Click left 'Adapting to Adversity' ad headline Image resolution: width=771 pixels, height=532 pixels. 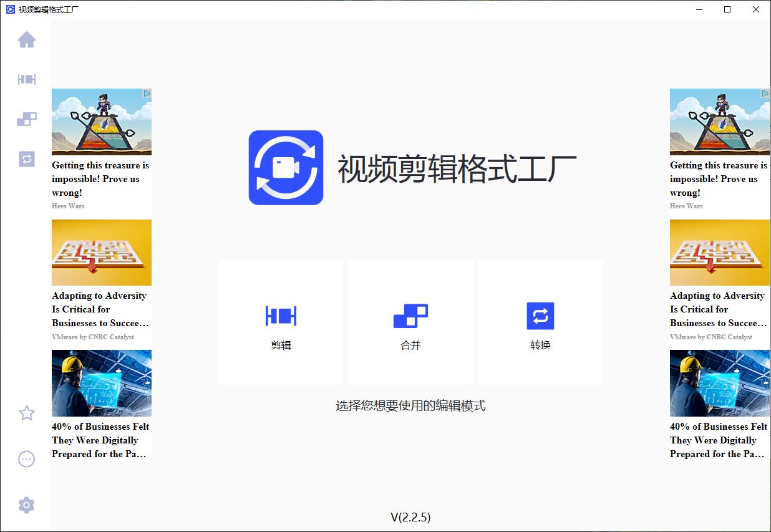click(100, 309)
